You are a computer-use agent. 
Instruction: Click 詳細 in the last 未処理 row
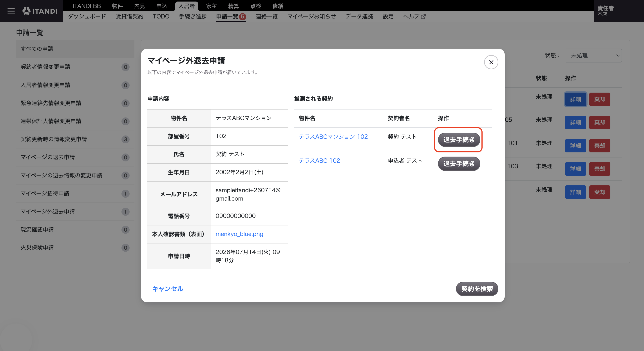pyautogui.click(x=575, y=192)
